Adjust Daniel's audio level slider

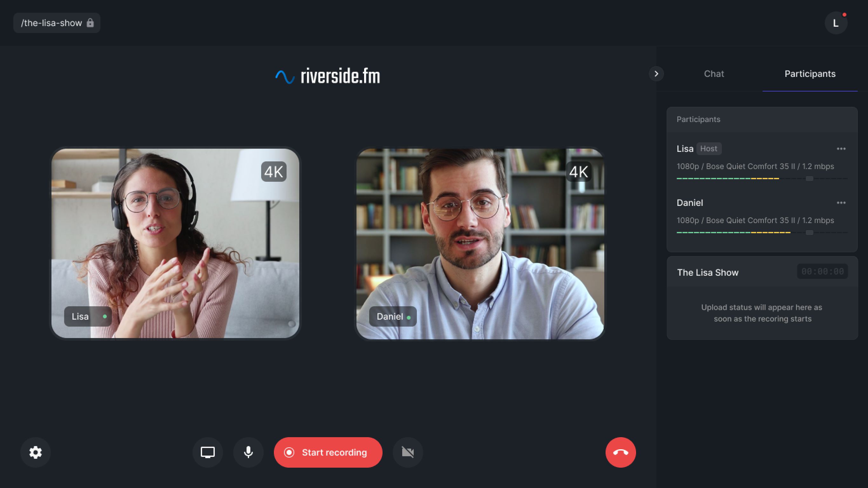tap(810, 233)
